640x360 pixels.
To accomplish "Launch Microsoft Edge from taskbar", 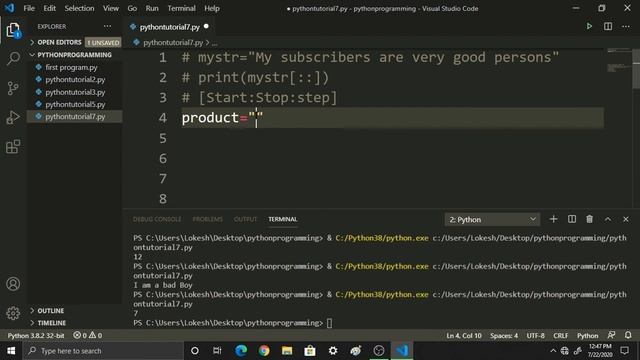I will click(241, 351).
